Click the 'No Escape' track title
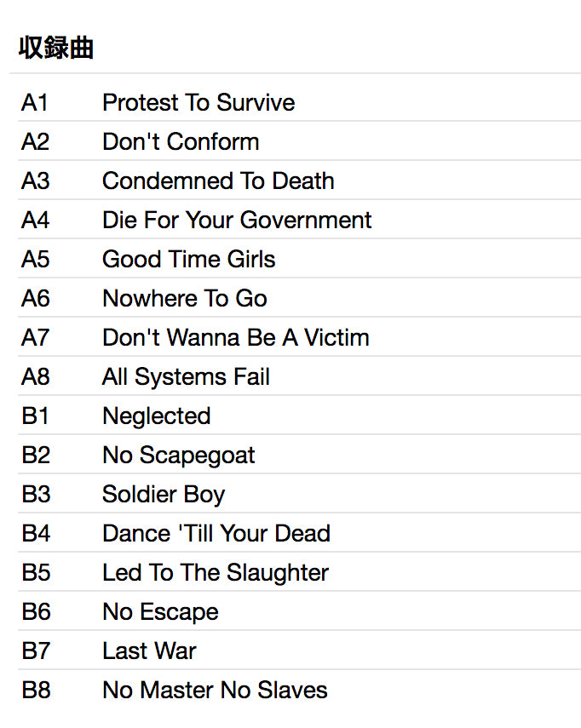 pyautogui.click(x=160, y=612)
